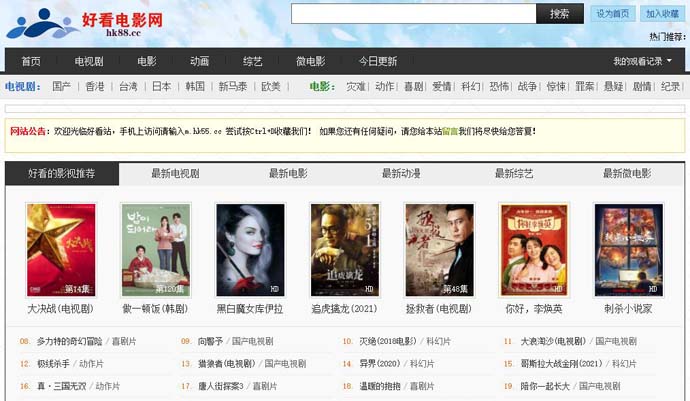Image resolution: width=690 pixels, height=401 pixels.
Task: Choose the 喜剧 movie genre
Action: coord(413,86)
